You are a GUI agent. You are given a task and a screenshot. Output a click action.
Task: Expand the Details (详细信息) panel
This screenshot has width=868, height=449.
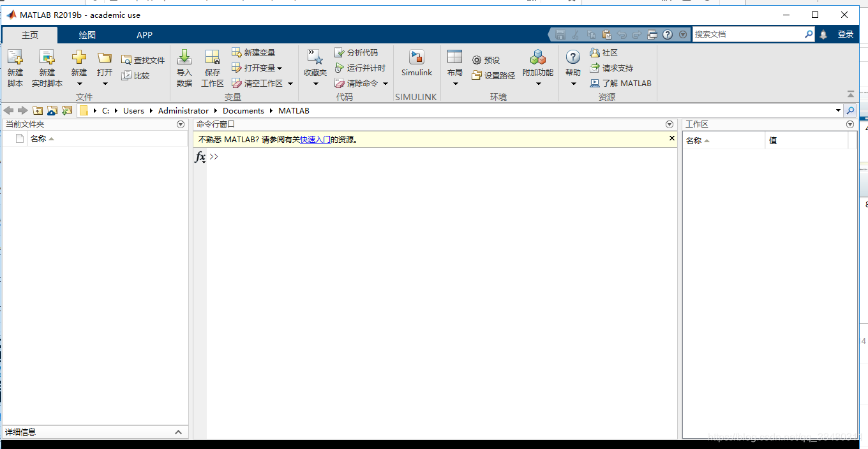coord(178,432)
